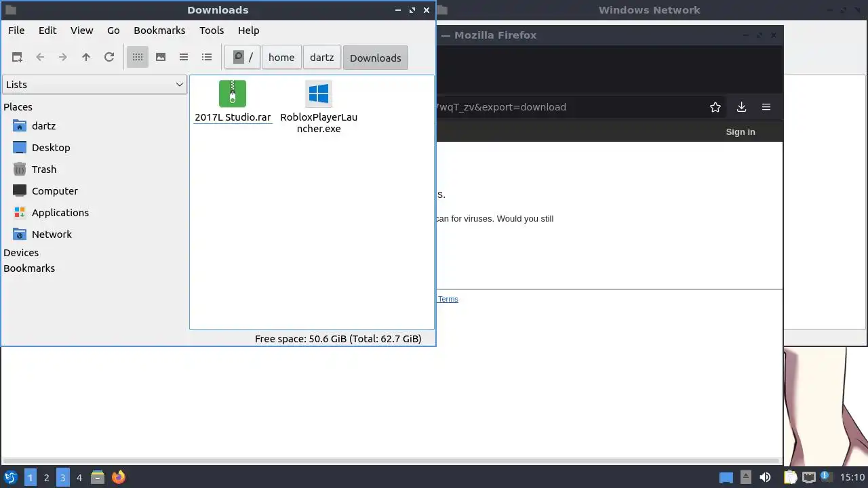
Task: Click the Mozilla Firefox window title bar
Action: tap(610, 35)
